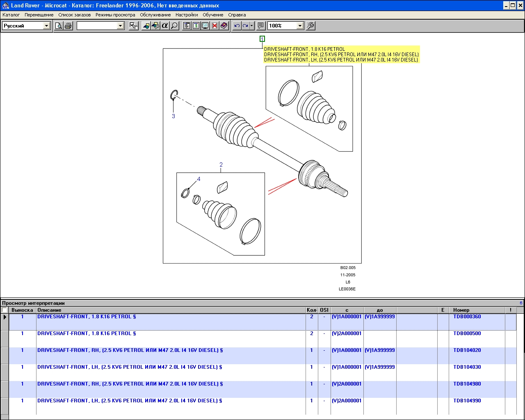Toggle the select-all checkbox in table header
The height and width of the screenshot is (420, 525).
click(5, 310)
